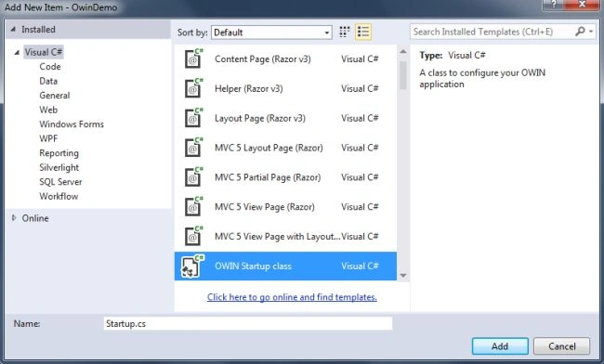This screenshot has height=364, width=604.
Task: Select Layout Page (Razor v3) template name
Action: coord(260,118)
